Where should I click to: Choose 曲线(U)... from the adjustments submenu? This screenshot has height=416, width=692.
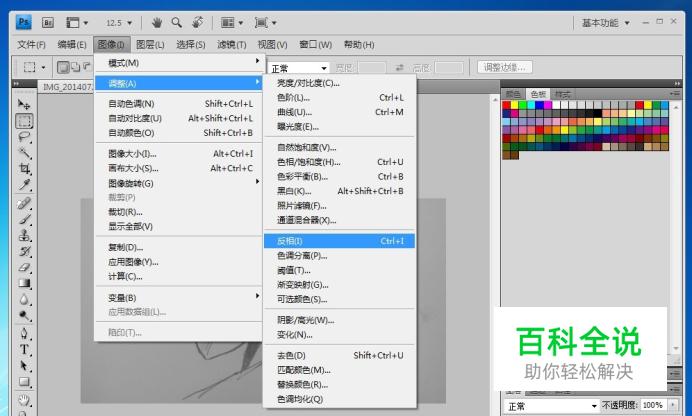point(339,112)
